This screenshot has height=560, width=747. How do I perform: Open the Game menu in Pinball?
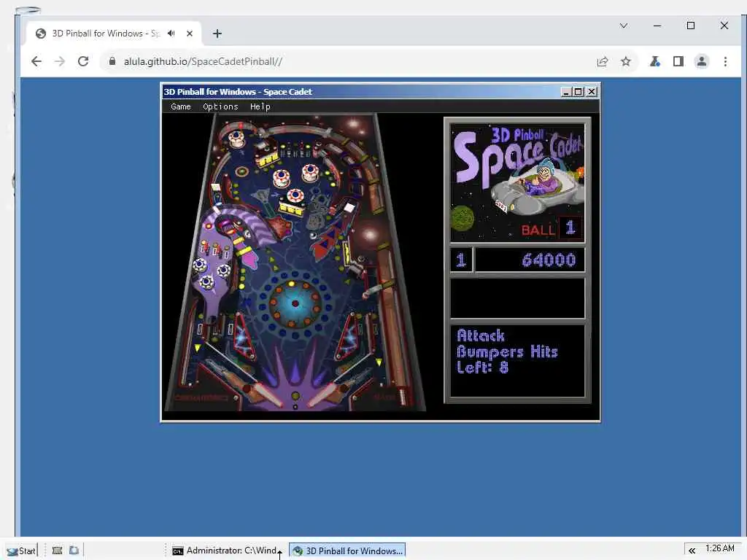point(181,106)
